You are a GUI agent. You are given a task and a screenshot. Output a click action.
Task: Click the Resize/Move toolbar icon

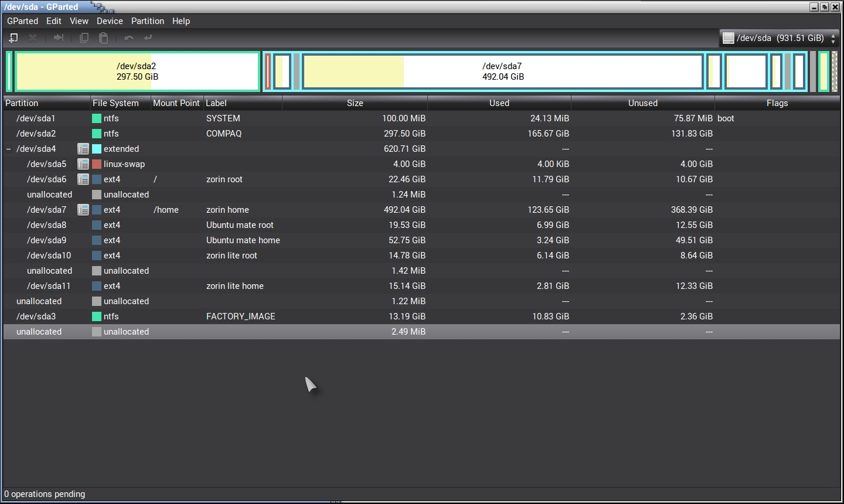click(59, 38)
